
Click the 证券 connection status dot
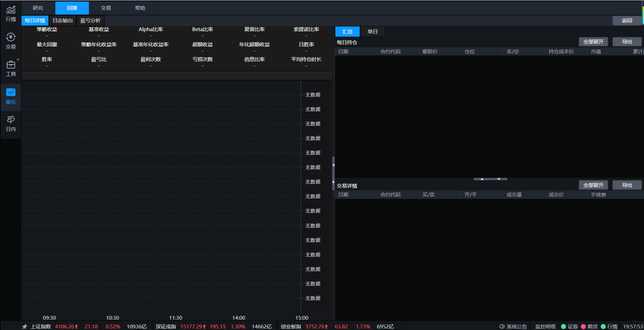tap(563, 326)
